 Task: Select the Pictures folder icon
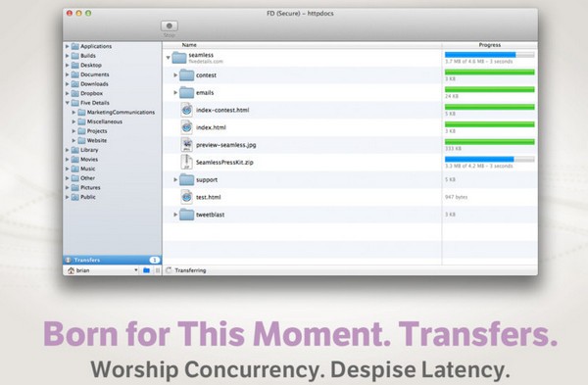75,187
